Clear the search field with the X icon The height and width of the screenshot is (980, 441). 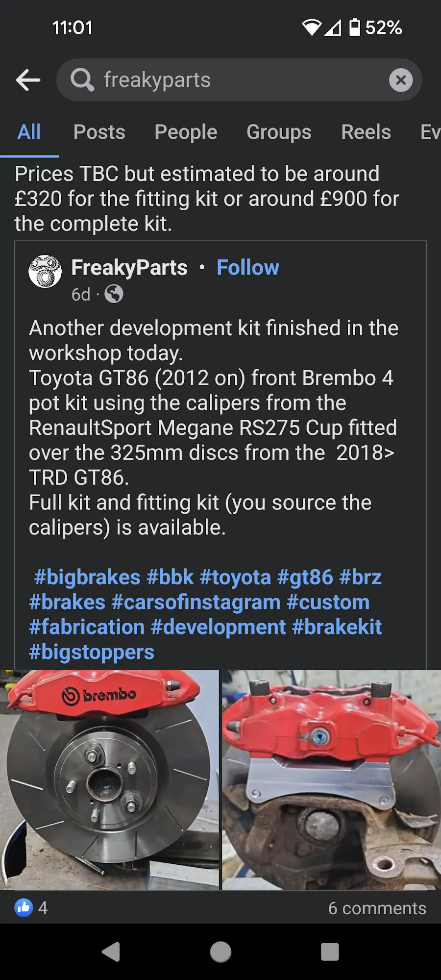pos(401,80)
